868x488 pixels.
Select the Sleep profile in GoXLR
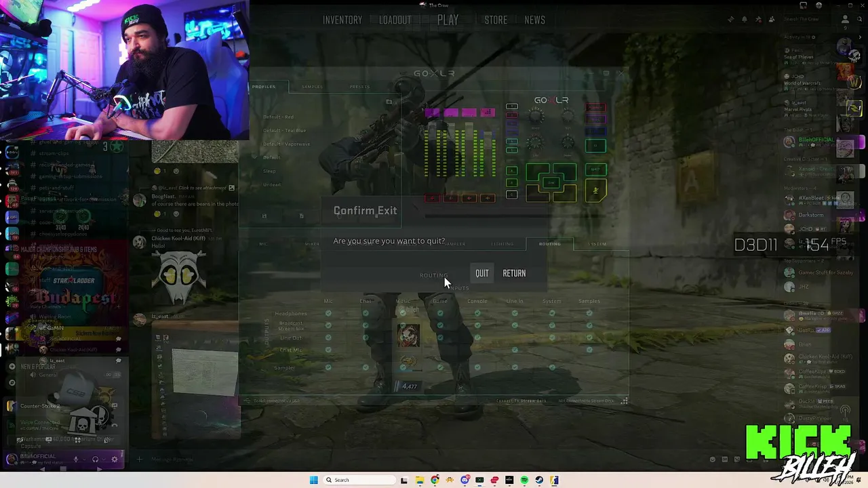click(x=269, y=171)
